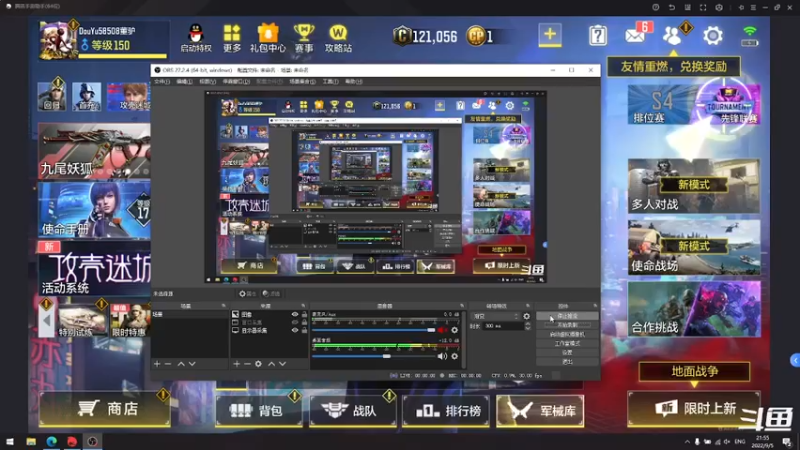This screenshot has width=800, height=450.
Task: Toggle visibility of 窗口采集 source
Action: [295, 322]
